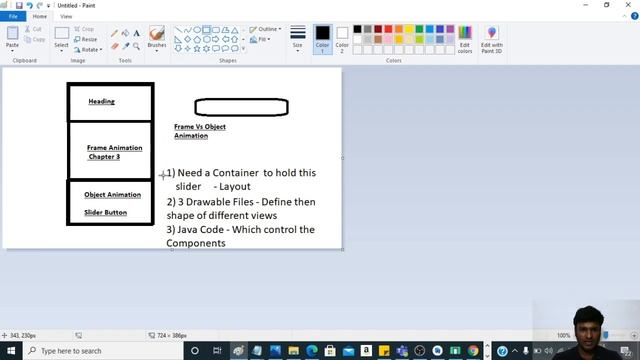
Task: Open Edit with Paint 3D
Action: pos(491,40)
